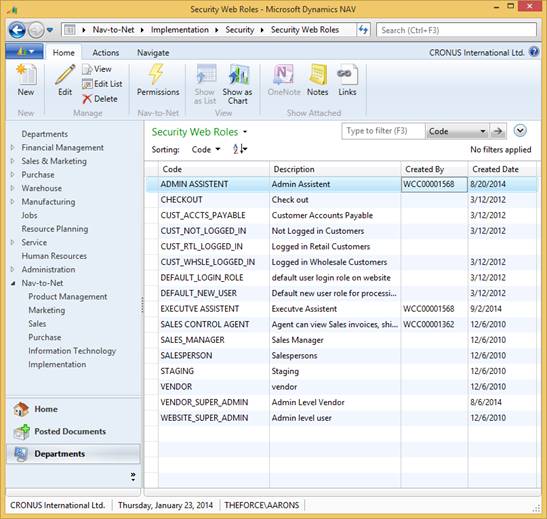This screenshot has height=519, width=547.
Task: Click the New record icon
Action: 26,74
